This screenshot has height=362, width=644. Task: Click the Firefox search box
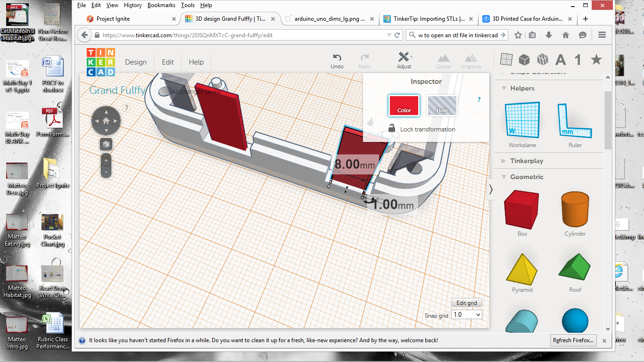click(457, 35)
